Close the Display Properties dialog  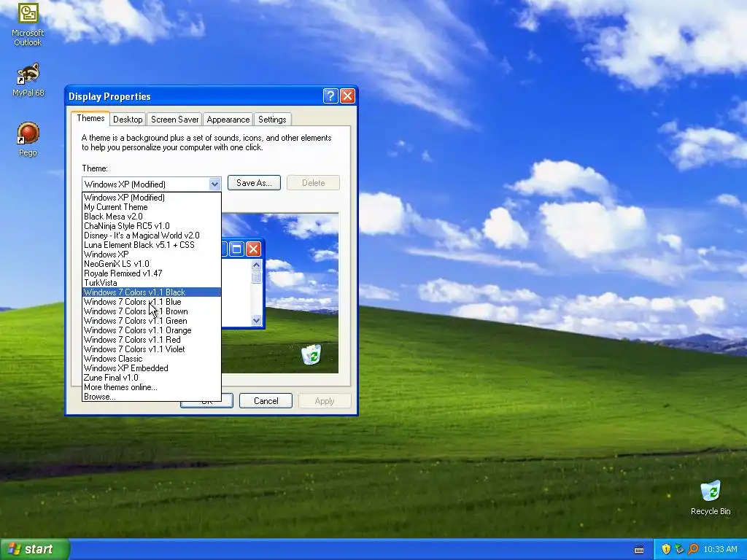point(348,96)
